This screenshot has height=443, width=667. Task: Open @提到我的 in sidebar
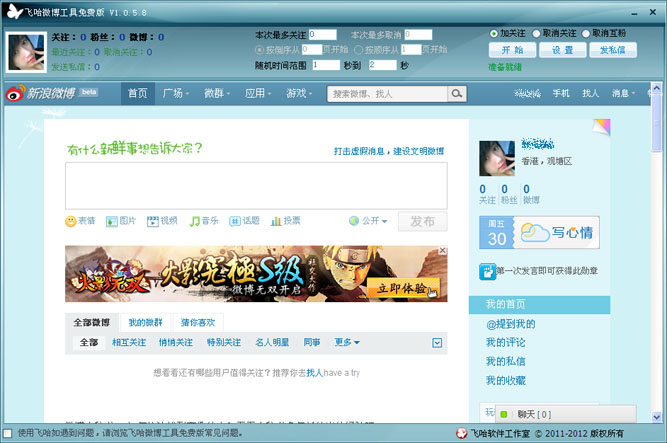510,324
